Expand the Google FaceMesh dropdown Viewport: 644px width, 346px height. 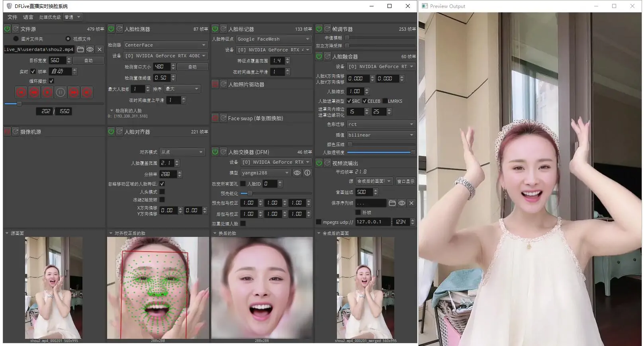coord(273,39)
